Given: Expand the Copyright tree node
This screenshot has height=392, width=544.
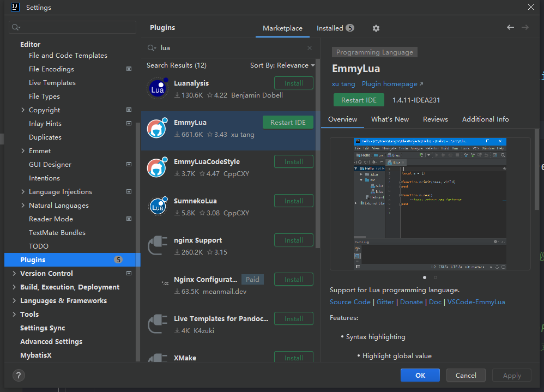Looking at the screenshot, I should (x=23, y=110).
